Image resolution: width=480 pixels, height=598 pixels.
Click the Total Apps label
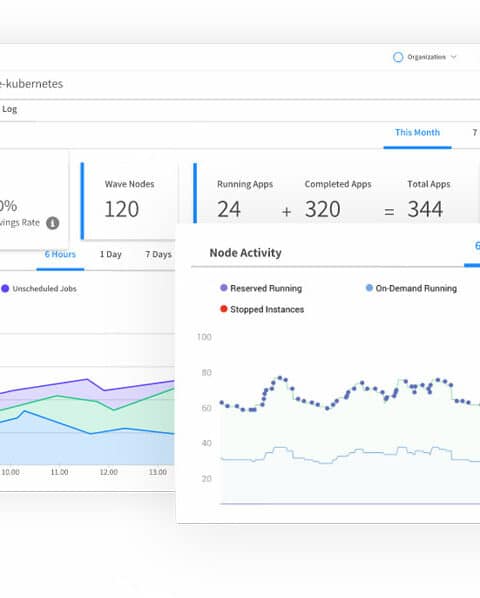point(429,184)
